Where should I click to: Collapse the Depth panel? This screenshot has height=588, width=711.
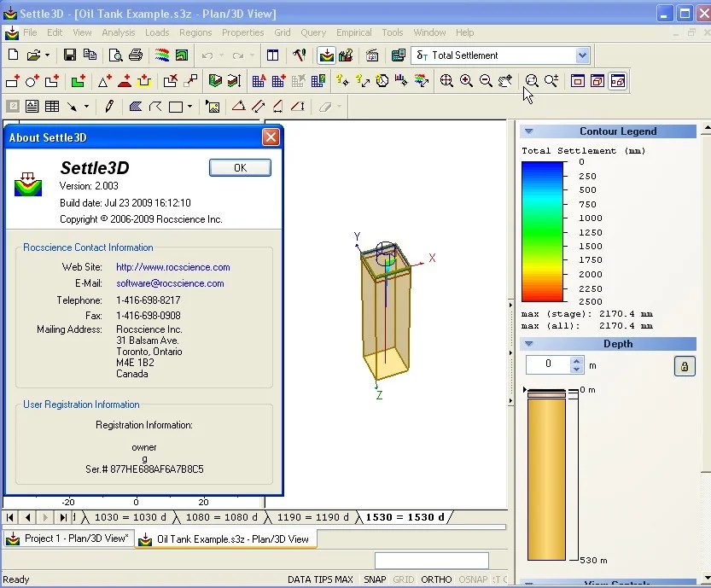528,344
